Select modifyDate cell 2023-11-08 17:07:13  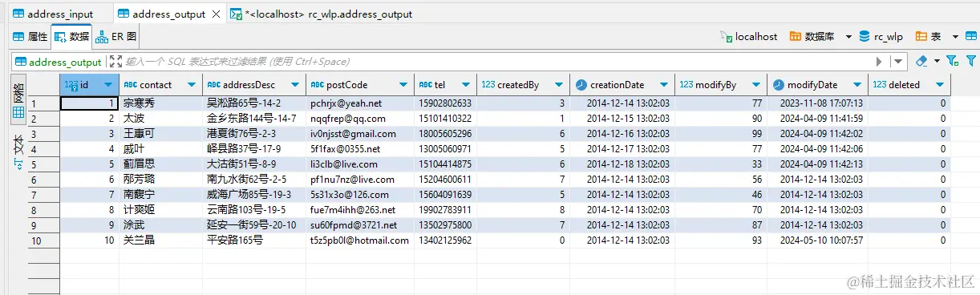click(817, 103)
